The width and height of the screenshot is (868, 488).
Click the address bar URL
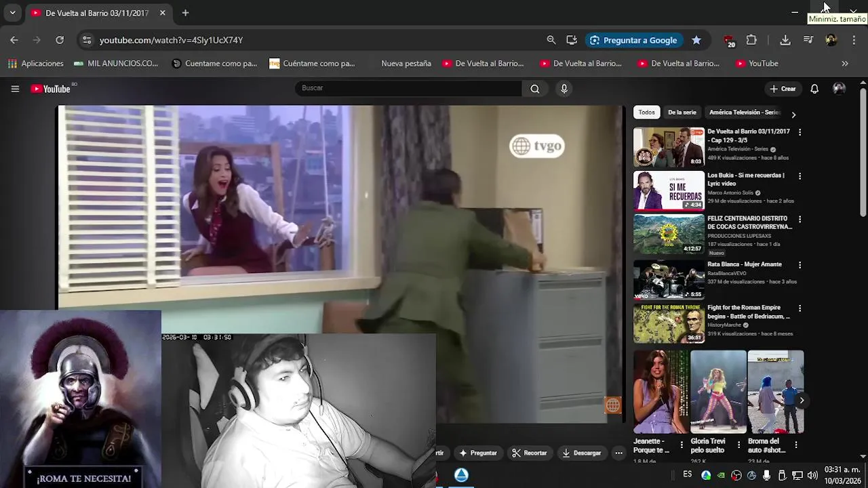[x=171, y=40]
